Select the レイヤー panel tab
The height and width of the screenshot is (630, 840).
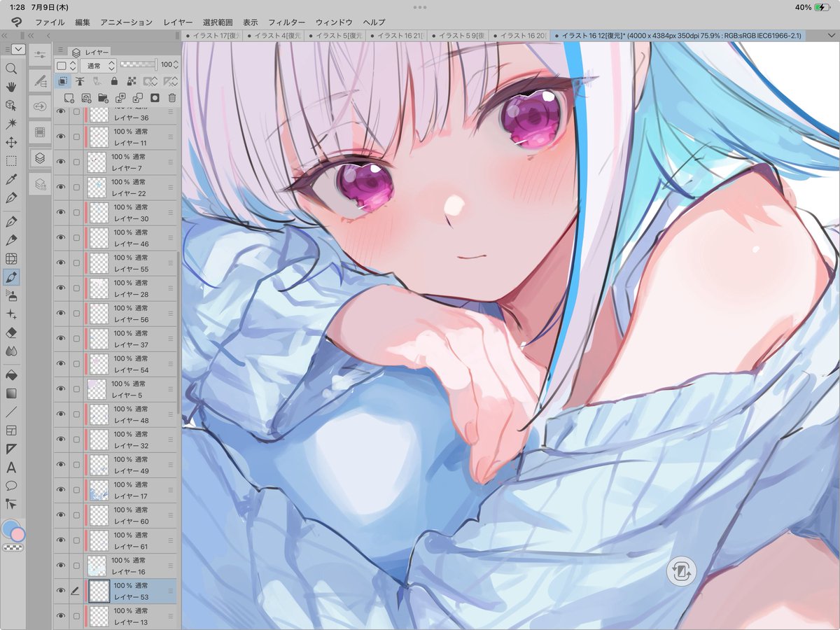pyautogui.click(x=91, y=51)
